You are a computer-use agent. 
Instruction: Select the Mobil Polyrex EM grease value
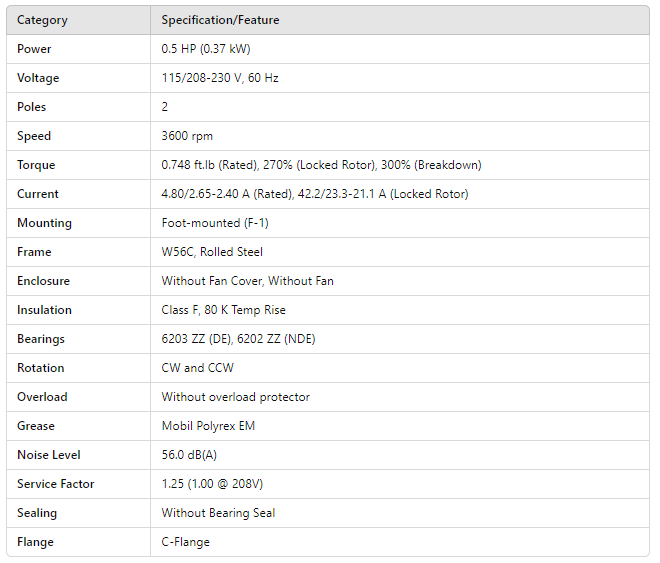pyautogui.click(x=208, y=426)
